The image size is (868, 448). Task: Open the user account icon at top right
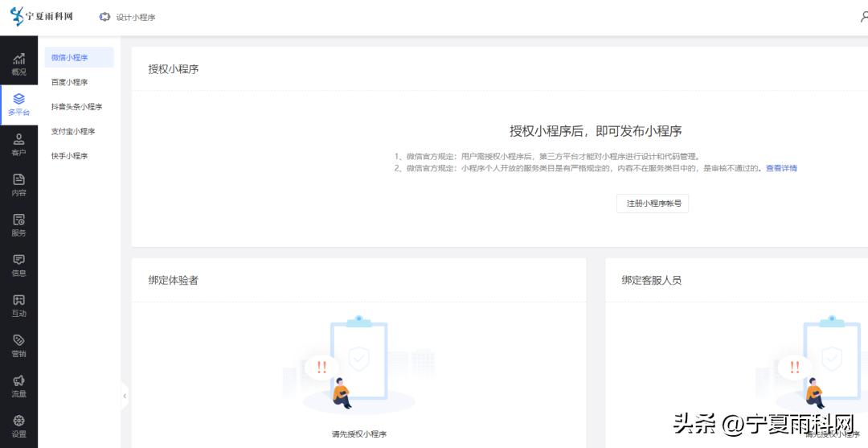click(863, 17)
